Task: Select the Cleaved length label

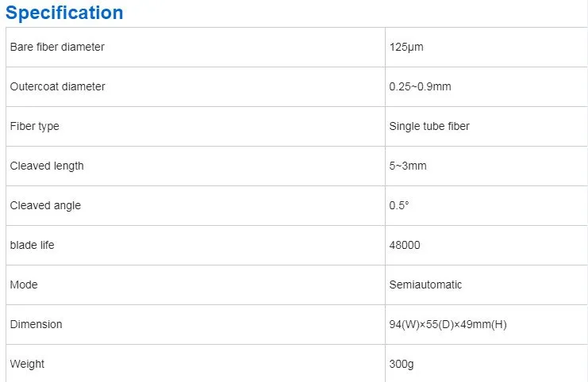Action: (x=47, y=166)
